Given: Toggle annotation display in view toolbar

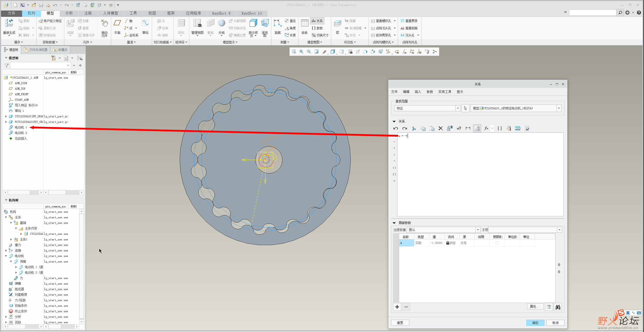Looking at the screenshot, I should click(x=427, y=52).
